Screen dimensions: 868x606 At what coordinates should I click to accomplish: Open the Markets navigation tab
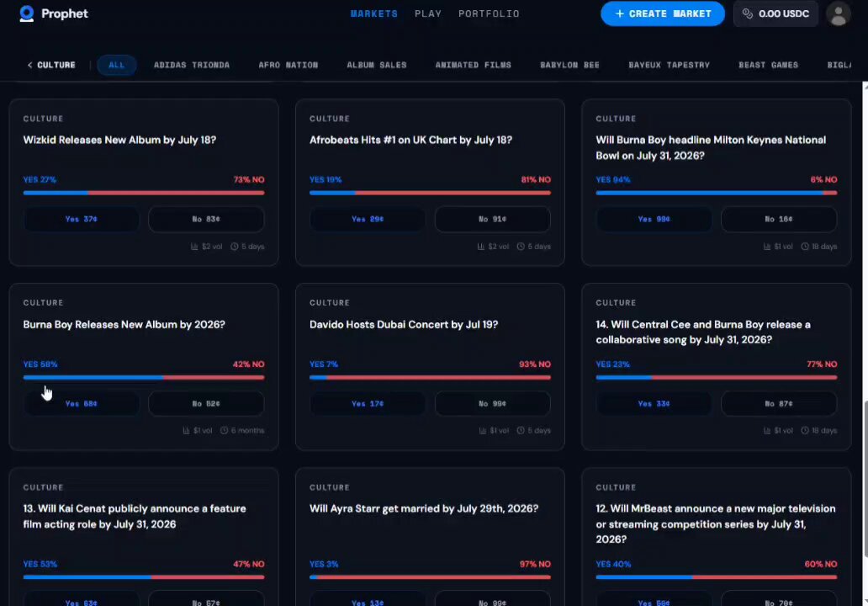[x=374, y=13]
